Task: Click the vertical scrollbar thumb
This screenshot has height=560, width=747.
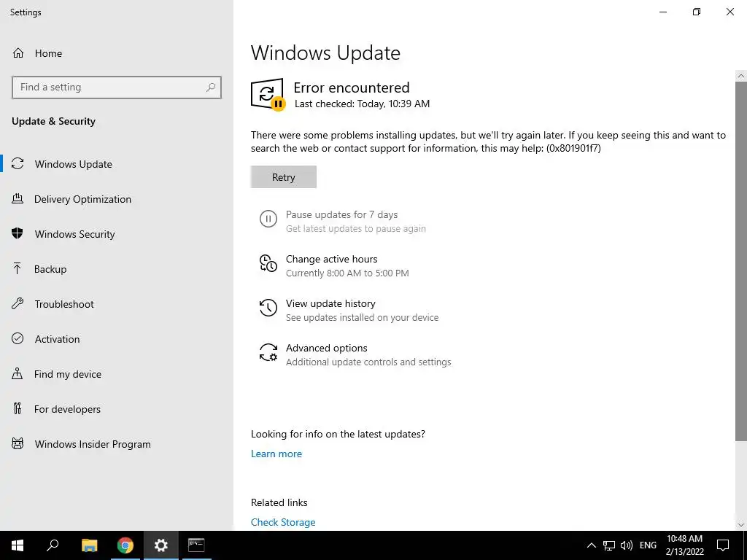Action: click(741, 262)
